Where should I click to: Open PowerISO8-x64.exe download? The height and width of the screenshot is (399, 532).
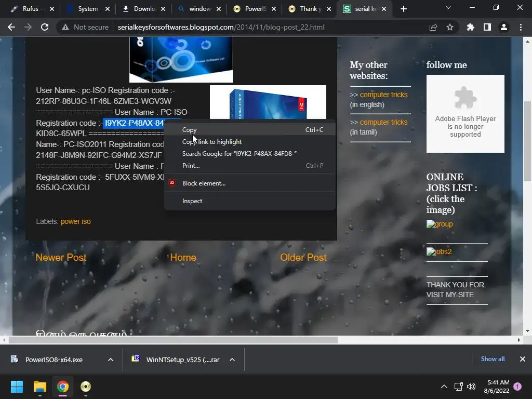tap(54, 360)
